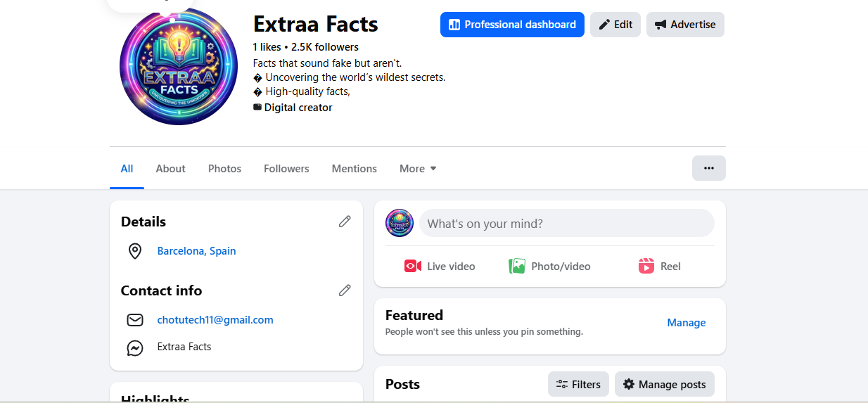Image resolution: width=868 pixels, height=403 pixels.
Task: Start a Live video broadcast
Action: (440, 267)
